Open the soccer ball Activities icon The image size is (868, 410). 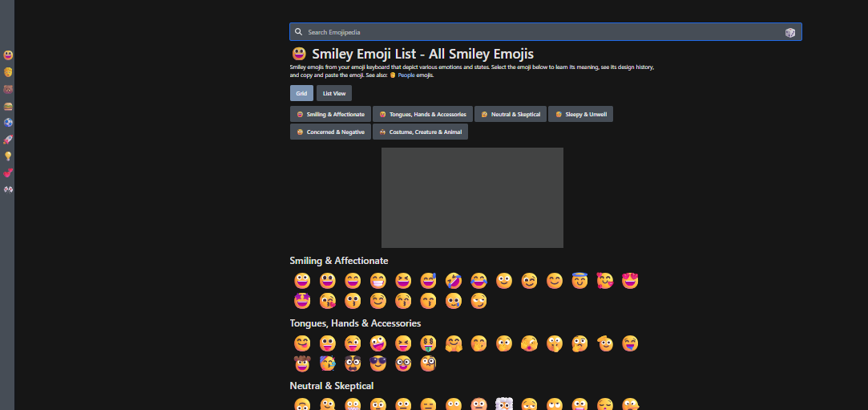pyautogui.click(x=8, y=123)
